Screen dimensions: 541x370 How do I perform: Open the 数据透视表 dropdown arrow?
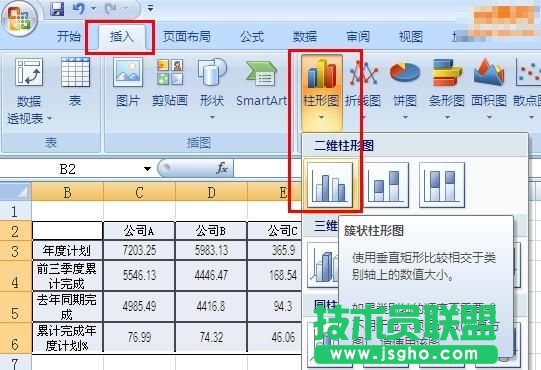[49, 119]
